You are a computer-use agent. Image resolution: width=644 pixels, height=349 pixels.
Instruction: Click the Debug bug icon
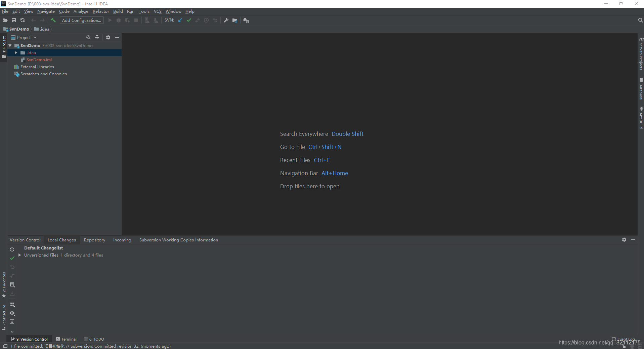tap(119, 20)
